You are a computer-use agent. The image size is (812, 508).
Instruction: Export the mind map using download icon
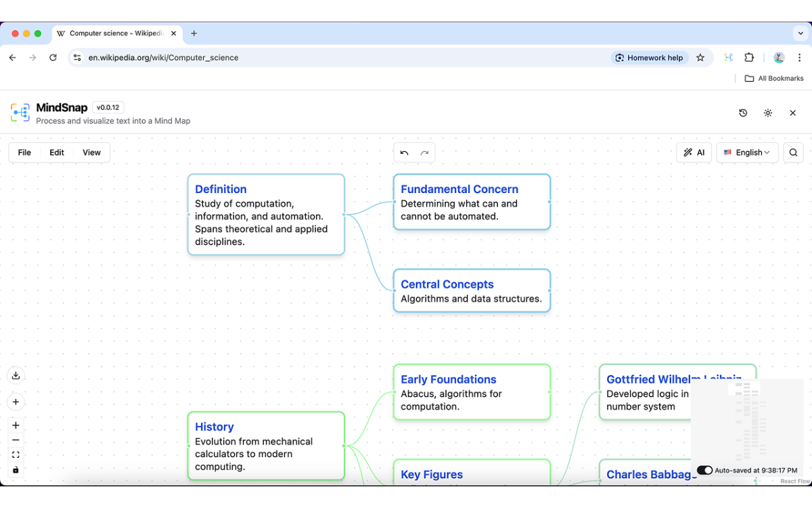coord(16,375)
